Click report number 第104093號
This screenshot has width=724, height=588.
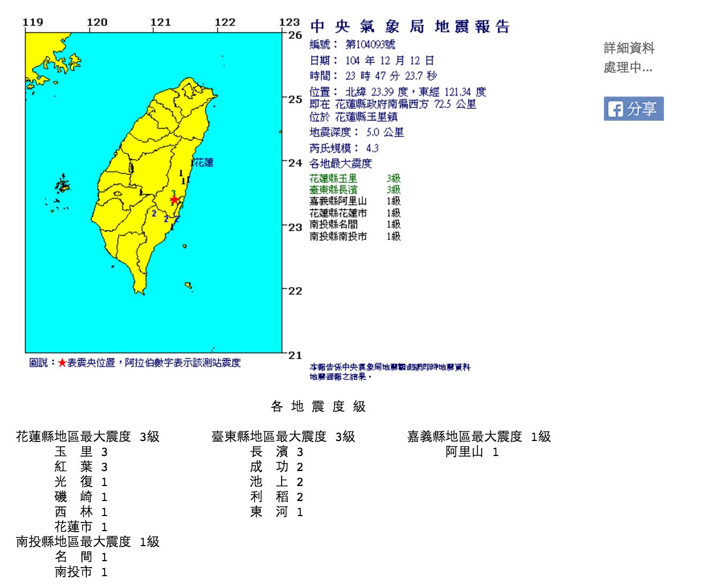tap(370, 45)
